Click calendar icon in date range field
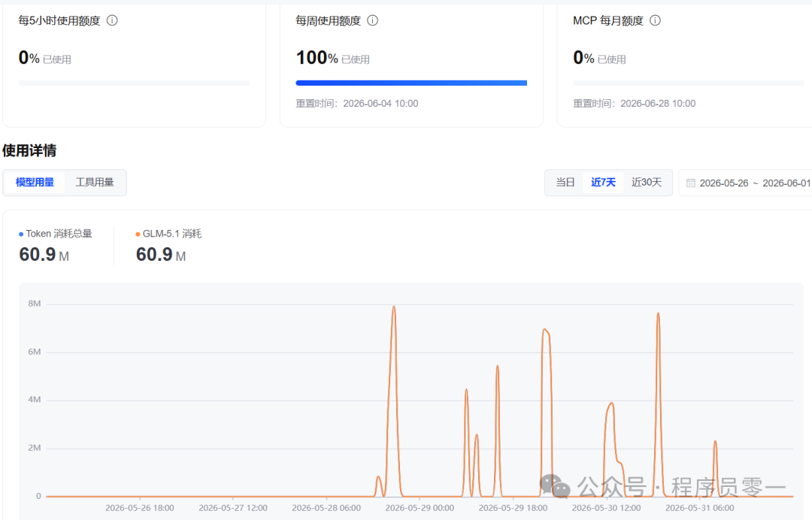 tap(691, 183)
